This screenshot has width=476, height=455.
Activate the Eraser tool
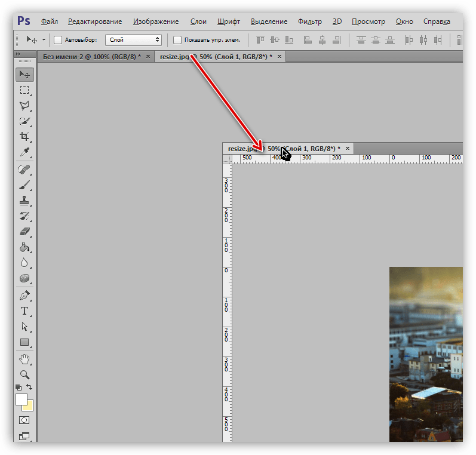click(24, 232)
